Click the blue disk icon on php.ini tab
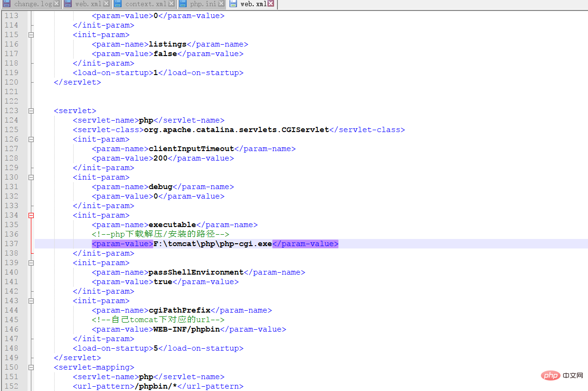The height and width of the screenshot is (391, 588). tap(183, 4)
